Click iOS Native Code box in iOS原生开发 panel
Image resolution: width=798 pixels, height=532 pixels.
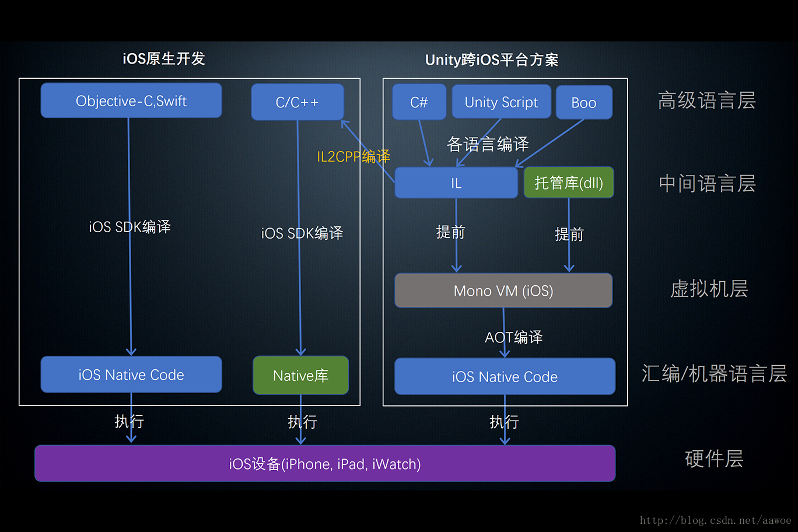[x=131, y=374]
